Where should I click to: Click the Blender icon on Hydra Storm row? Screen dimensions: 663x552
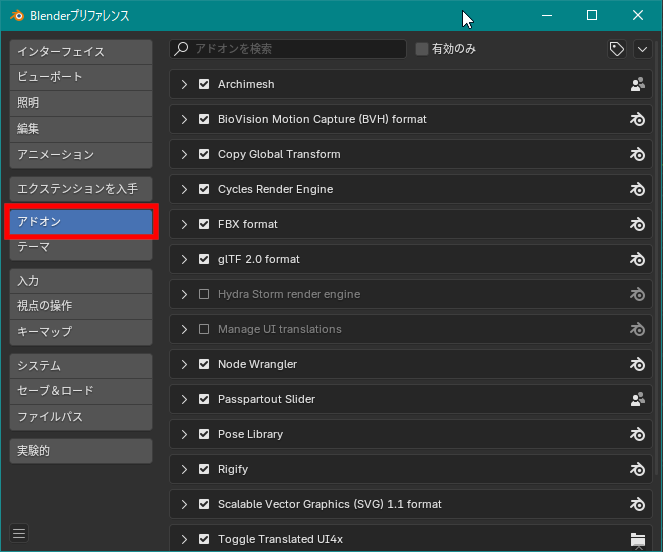637,294
